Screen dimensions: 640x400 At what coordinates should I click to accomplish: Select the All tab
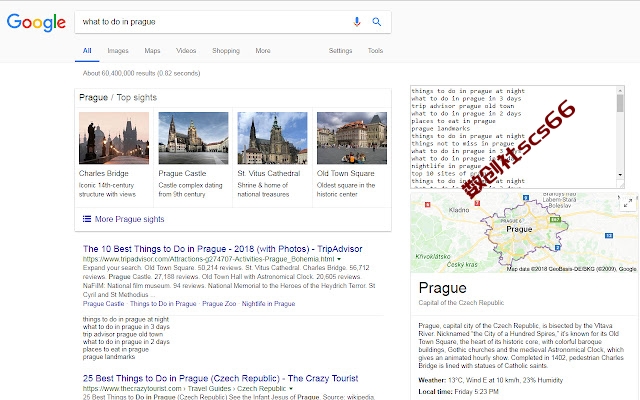(x=87, y=51)
